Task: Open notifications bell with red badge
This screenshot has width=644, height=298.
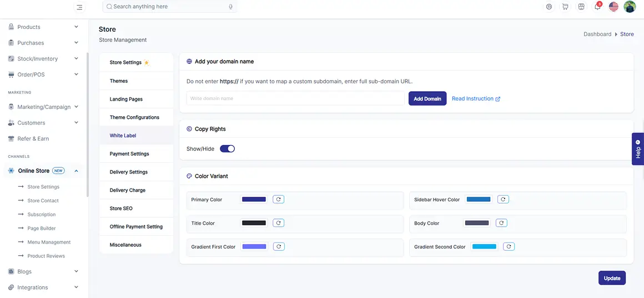Action: click(x=597, y=7)
